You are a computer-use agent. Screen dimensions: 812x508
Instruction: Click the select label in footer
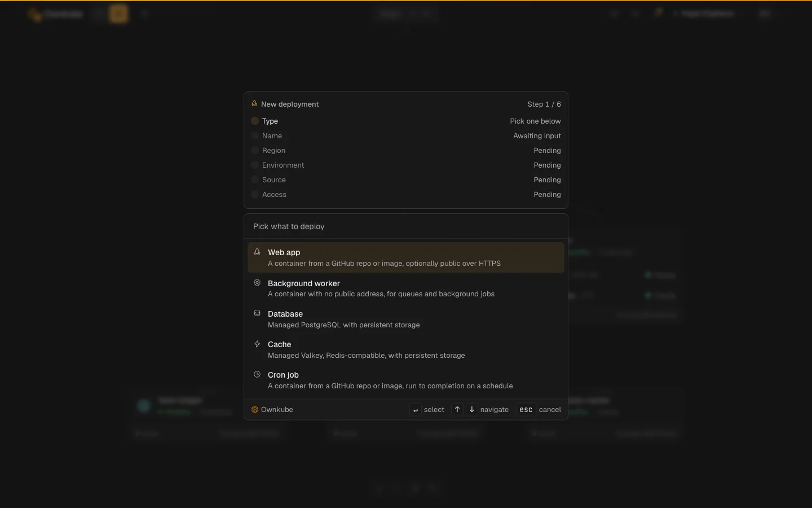(434, 410)
